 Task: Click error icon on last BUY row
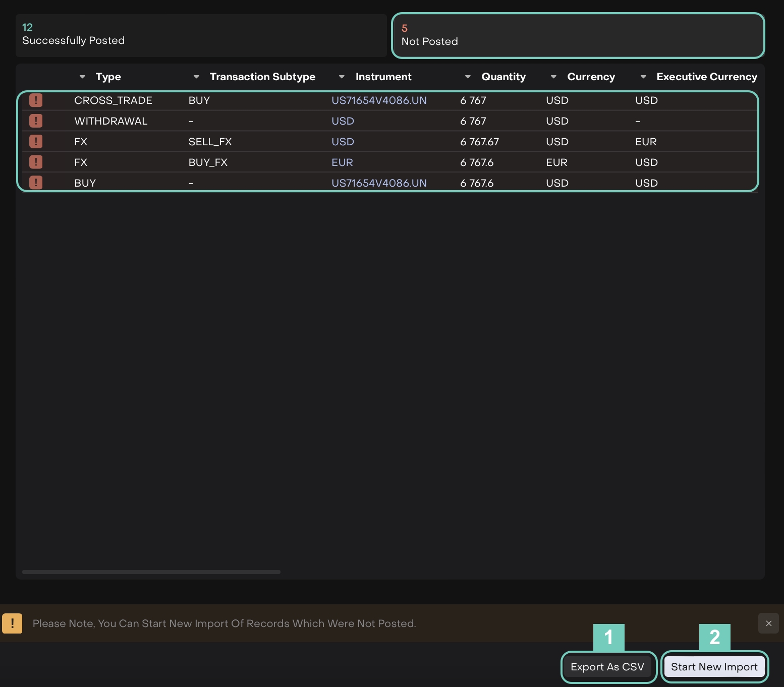coord(36,183)
